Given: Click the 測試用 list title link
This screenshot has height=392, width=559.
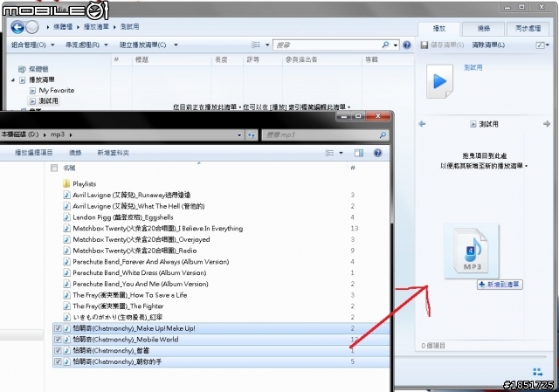Looking at the screenshot, I should point(473,67).
